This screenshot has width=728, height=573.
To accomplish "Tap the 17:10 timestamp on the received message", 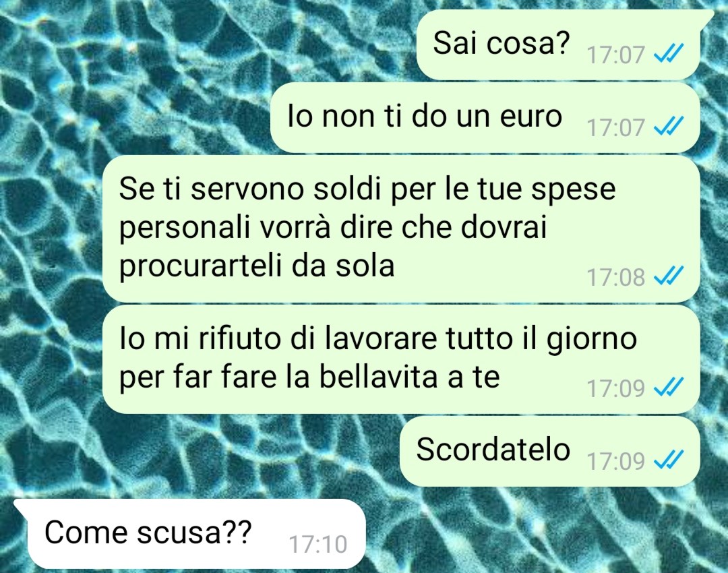I will (318, 544).
